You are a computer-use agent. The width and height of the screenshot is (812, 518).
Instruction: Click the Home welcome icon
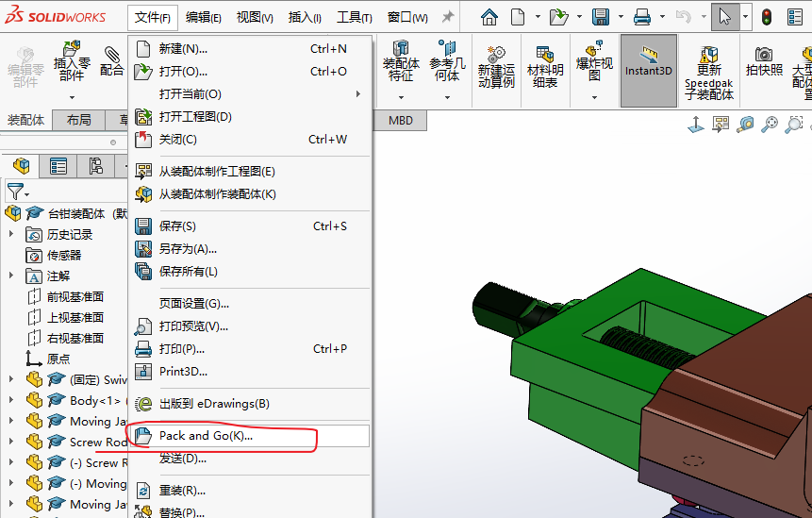489,17
